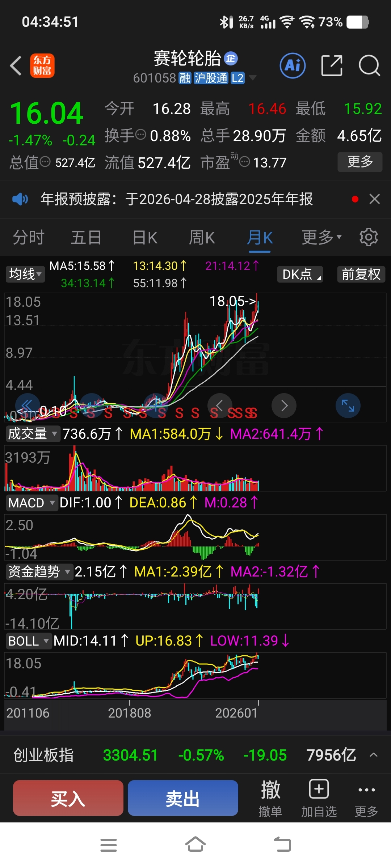
Task: Tap the fullscreen expand chart icon
Action: (x=348, y=406)
